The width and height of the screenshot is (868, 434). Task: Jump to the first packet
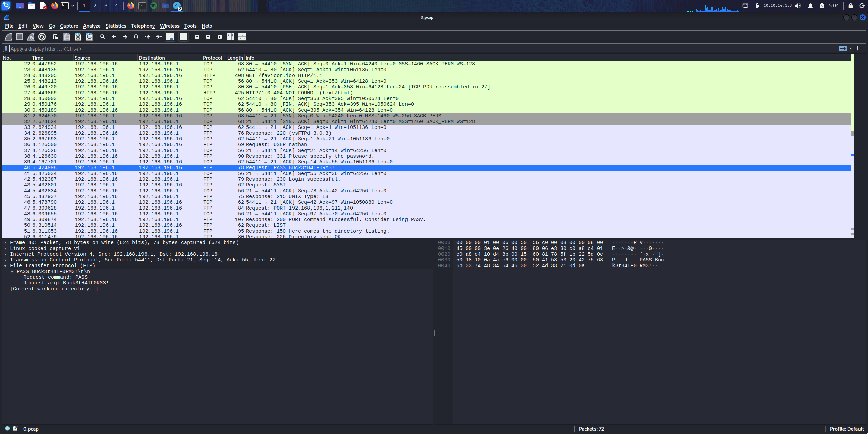point(148,37)
